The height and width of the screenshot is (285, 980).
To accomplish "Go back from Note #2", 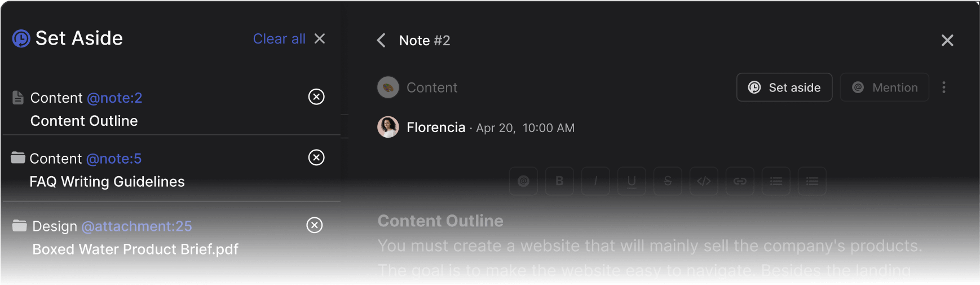I will pyautogui.click(x=382, y=41).
